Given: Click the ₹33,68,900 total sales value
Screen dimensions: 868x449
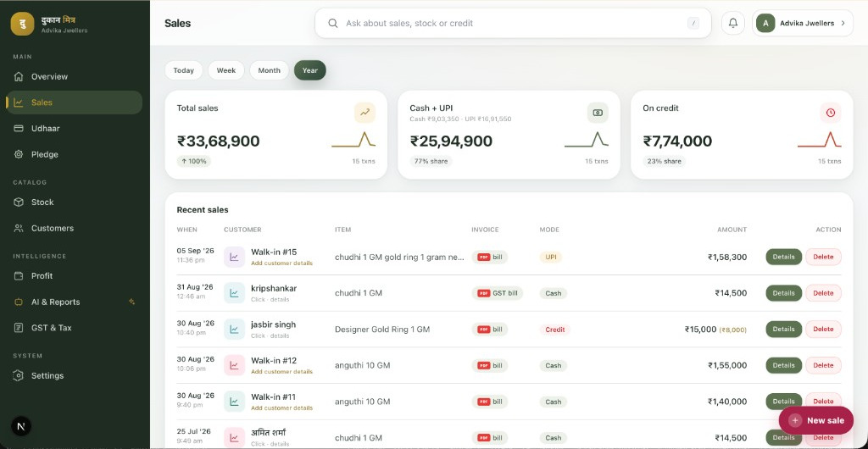Looking at the screenshot, I should (x=218, y=141).
